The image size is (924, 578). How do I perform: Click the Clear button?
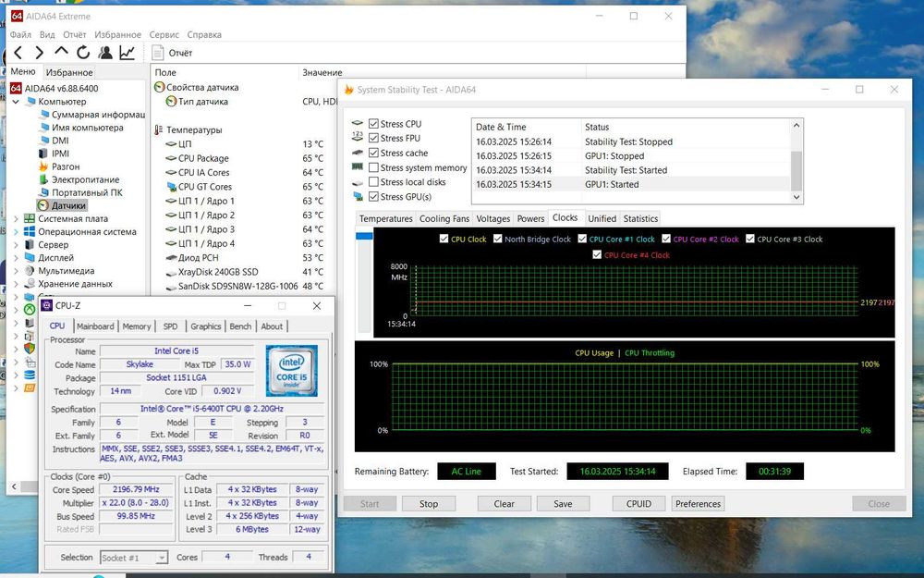click(x=504, y=504)
